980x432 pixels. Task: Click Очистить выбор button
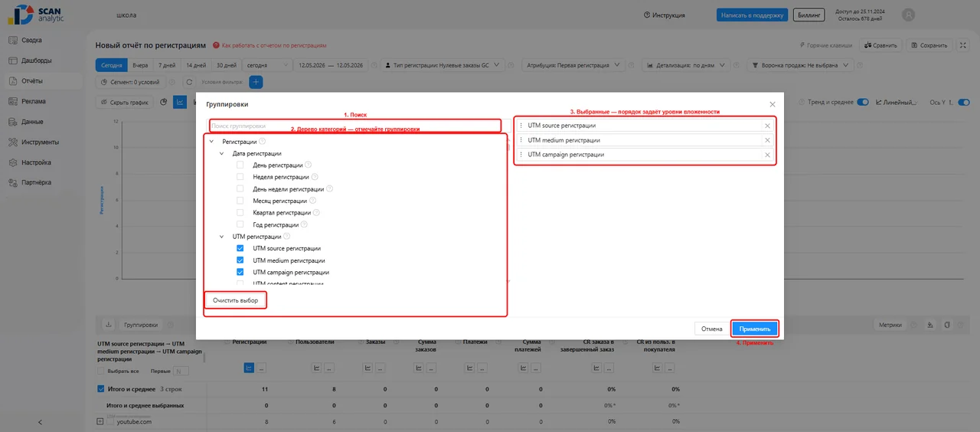coord(236,300)
